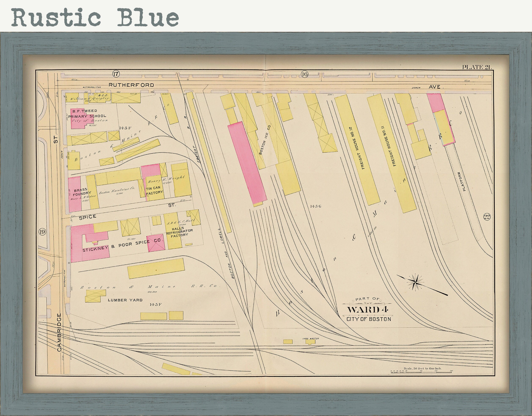Click the 'LUMBER YARD' label

pyautogui.click(x=125, y=300)
